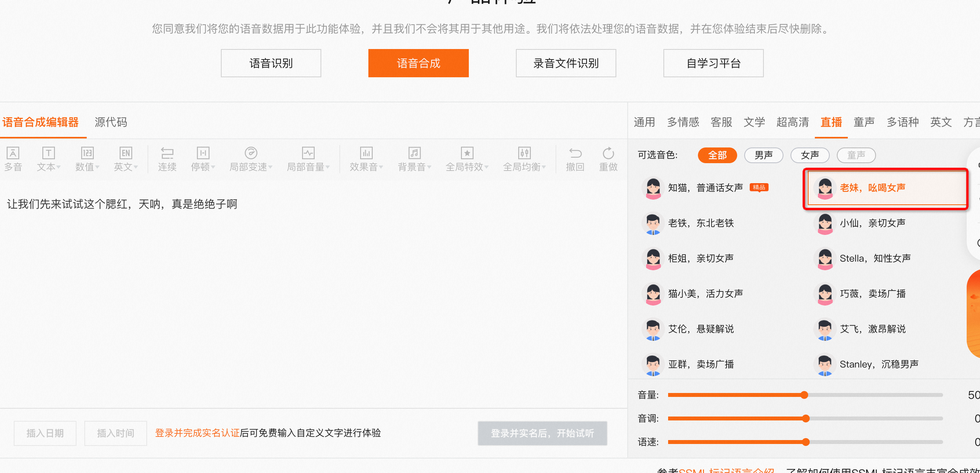Adjust the 语速 speed slider handle
This screenshot has width=980, height=473.
coord(806,442)
